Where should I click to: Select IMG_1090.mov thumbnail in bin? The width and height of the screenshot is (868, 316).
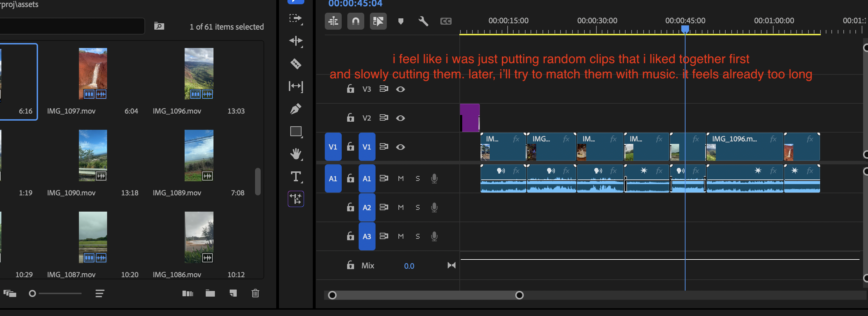[x=93, y=155]
